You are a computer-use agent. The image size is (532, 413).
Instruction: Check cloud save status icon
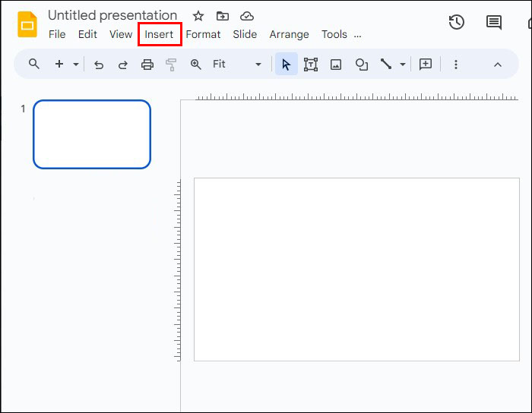247,16
